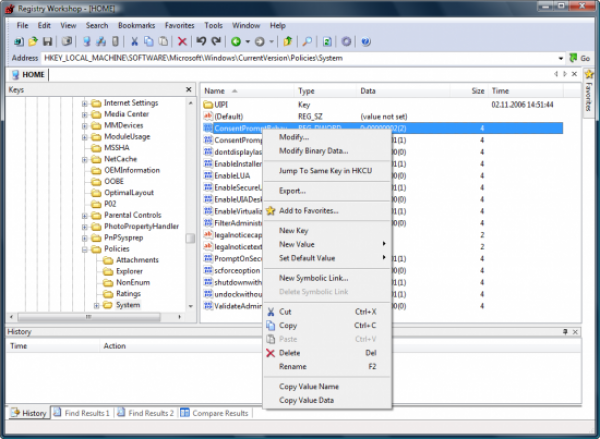This screenshot has height=439, width=600.
Task: Expand the System key under Policies
Action: click(x=97, y=305)
